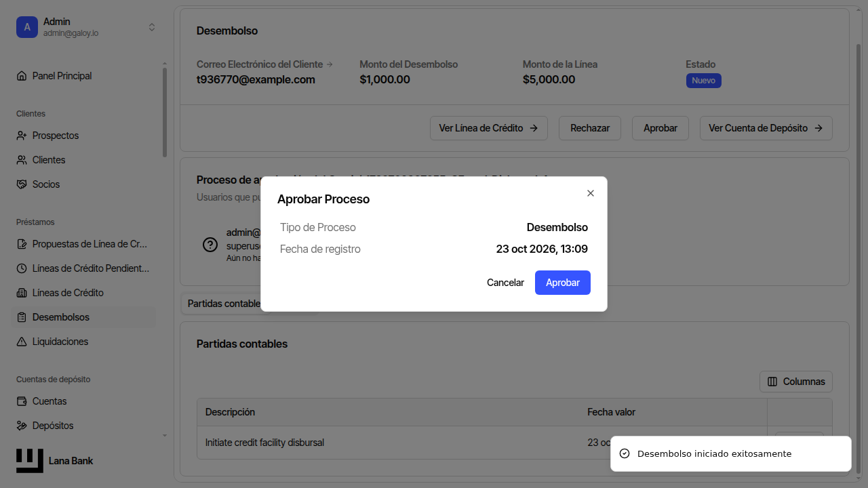Screen dimensions: 868x488
Task: Click the Panel Principal home icon
Action: click(x=22, y=76)
